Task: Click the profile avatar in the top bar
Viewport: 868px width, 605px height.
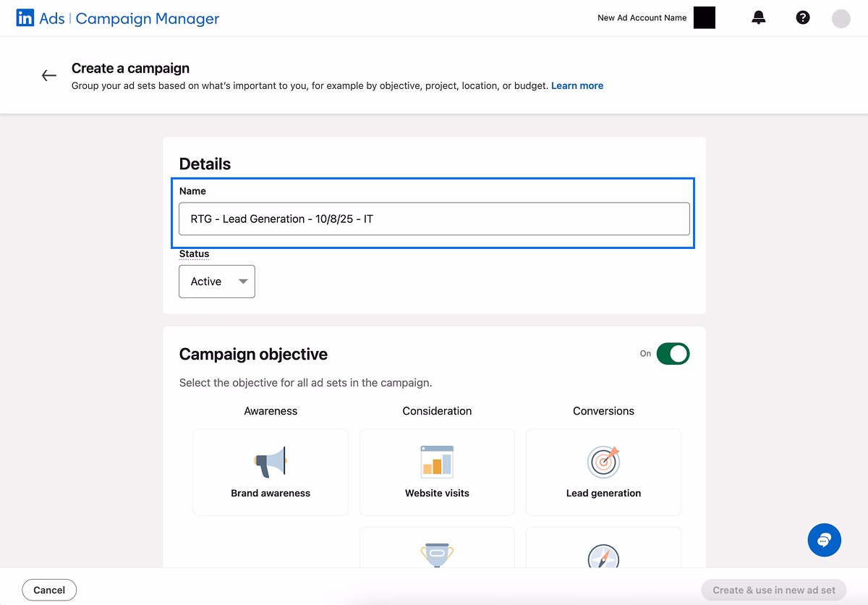Action: click(841, 17)
